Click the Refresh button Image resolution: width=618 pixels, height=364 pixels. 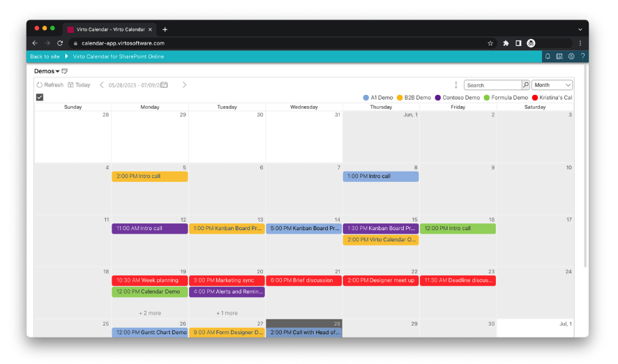click(50, 84)
